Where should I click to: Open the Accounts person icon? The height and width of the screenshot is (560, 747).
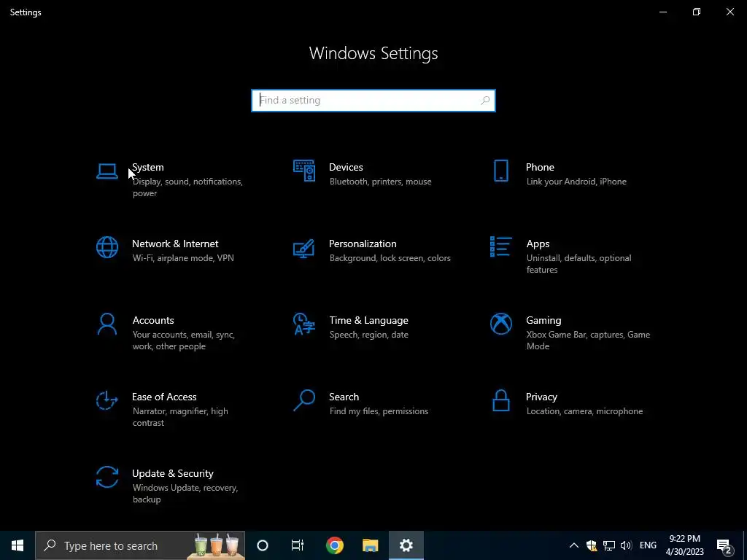pyautogui.click(x=107, y=324)
